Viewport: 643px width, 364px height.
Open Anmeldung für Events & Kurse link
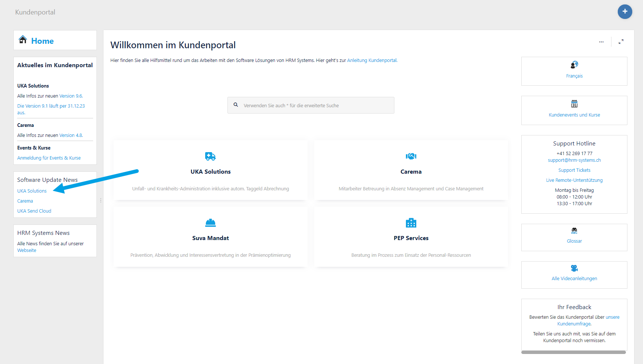(49, 158)
